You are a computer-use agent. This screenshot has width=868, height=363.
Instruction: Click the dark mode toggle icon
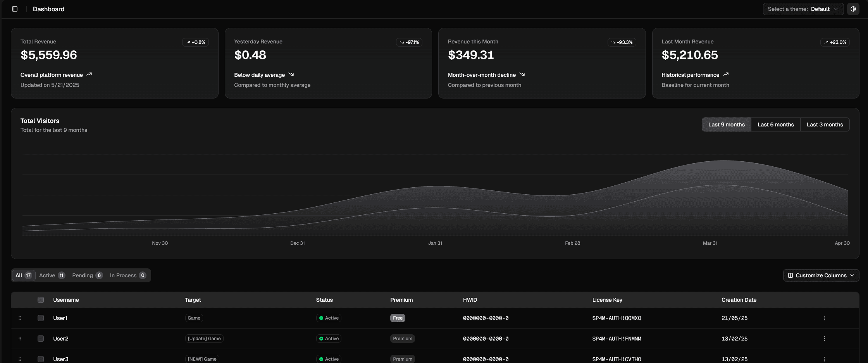tap(853, 9)
